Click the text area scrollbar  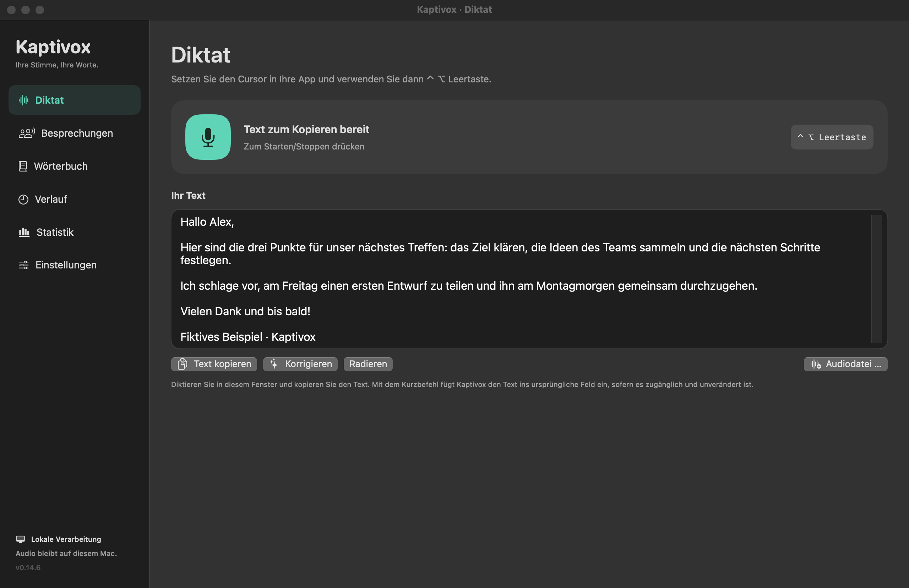point(877,279)
